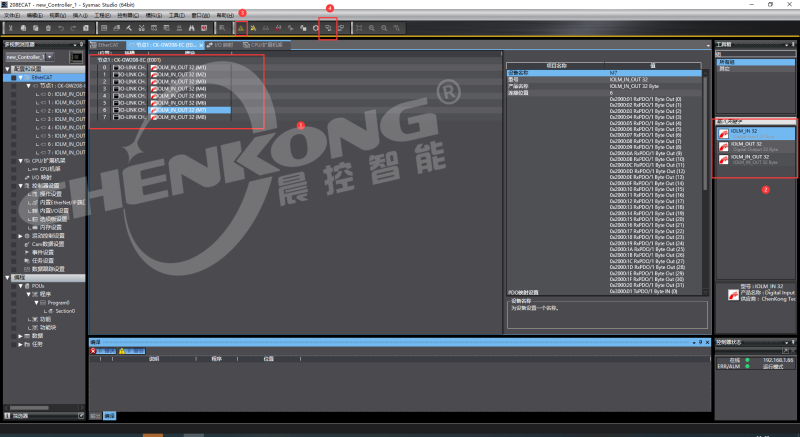This screenshot has width=800, height=437.
Task: Switch to the I/O Map (I/O 映射) tab
Action: coord(222,45)
